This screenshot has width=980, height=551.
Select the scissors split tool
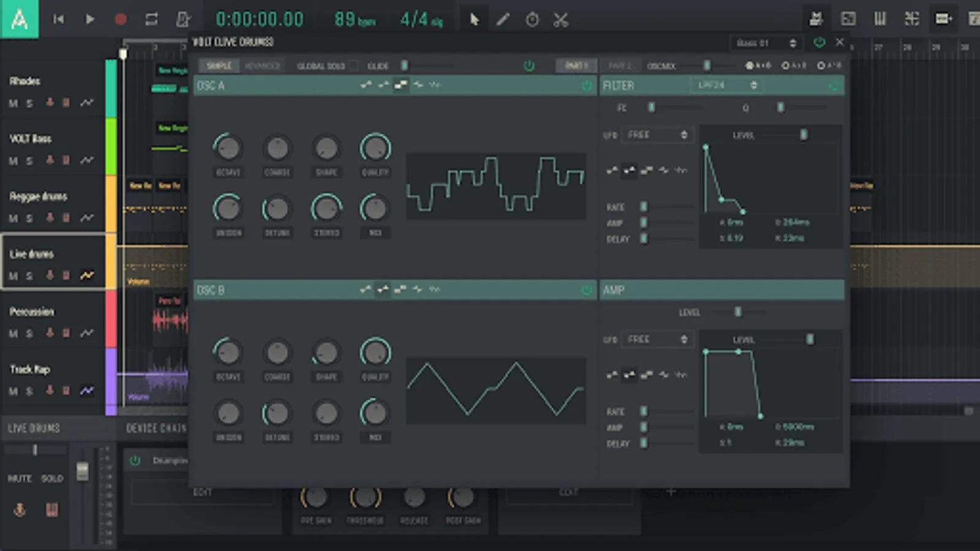click(560, 20)
